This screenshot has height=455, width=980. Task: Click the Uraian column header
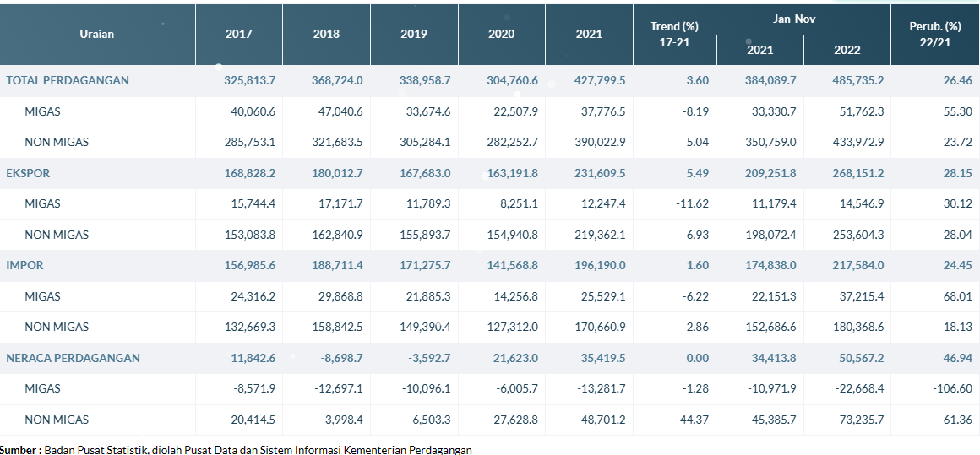(x=96, y=35)
